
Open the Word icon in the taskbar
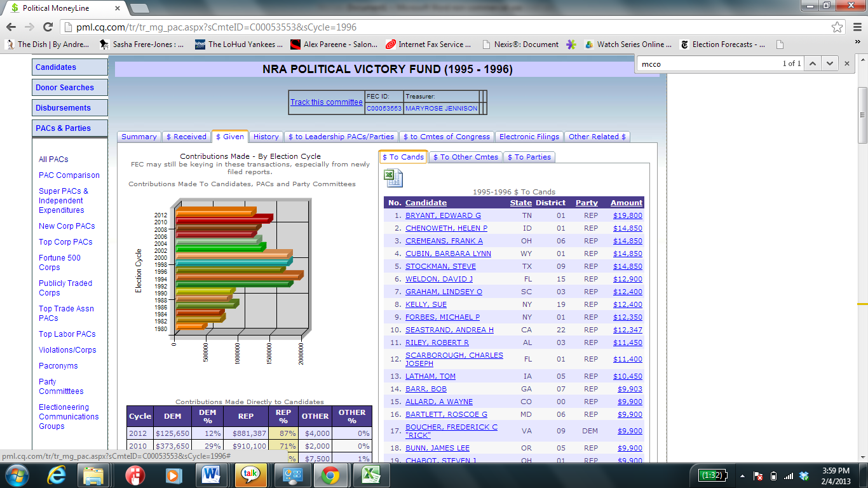[x=211, y=475]
